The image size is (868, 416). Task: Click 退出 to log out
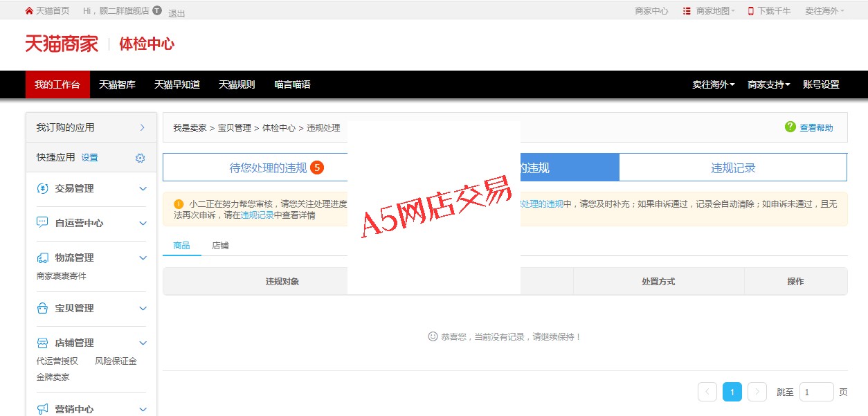177,13
